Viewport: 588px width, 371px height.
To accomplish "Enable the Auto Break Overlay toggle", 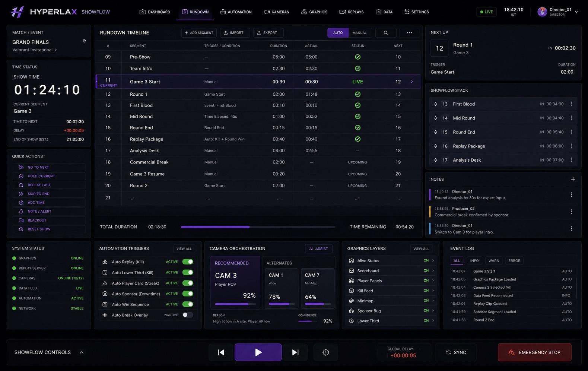I will point(188,315).
